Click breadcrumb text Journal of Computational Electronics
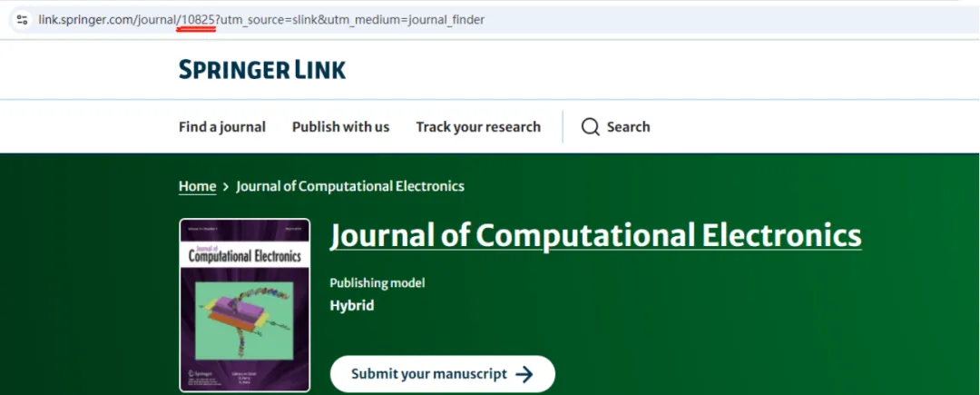Viewport: 980px width, 395px height. (x=350, y=186)
